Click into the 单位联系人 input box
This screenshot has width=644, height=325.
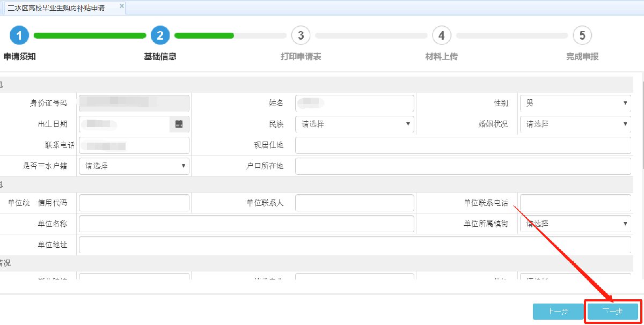pyautogui.click(x=355, y=203)
